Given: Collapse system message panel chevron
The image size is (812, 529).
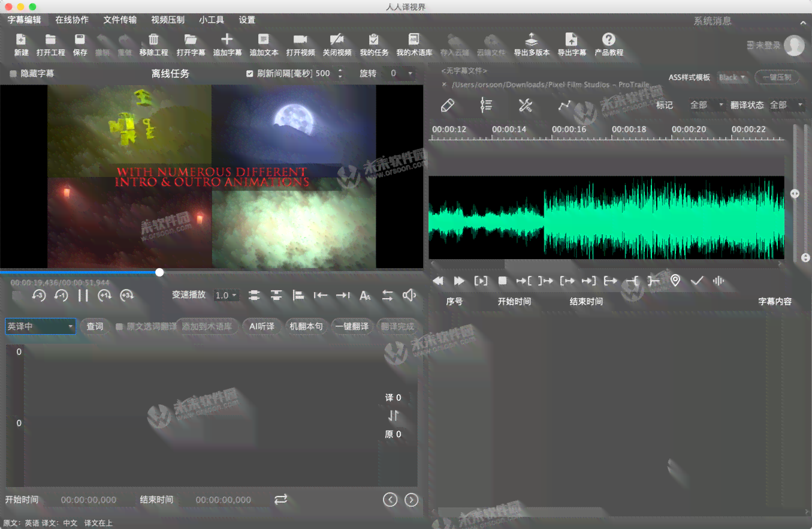Looking at the screenshot, I should coord(803,22).
